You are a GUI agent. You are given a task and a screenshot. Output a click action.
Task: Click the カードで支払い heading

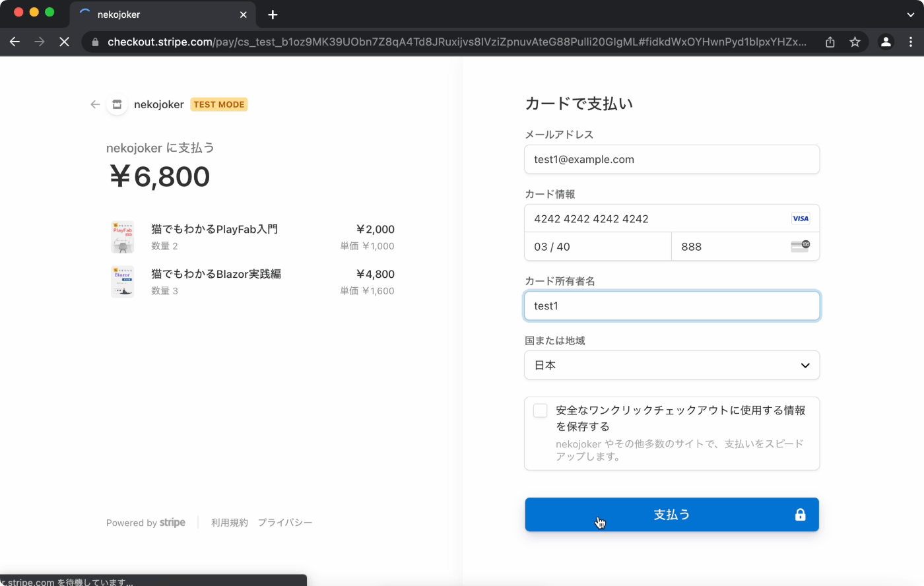[x=579, y=104]
